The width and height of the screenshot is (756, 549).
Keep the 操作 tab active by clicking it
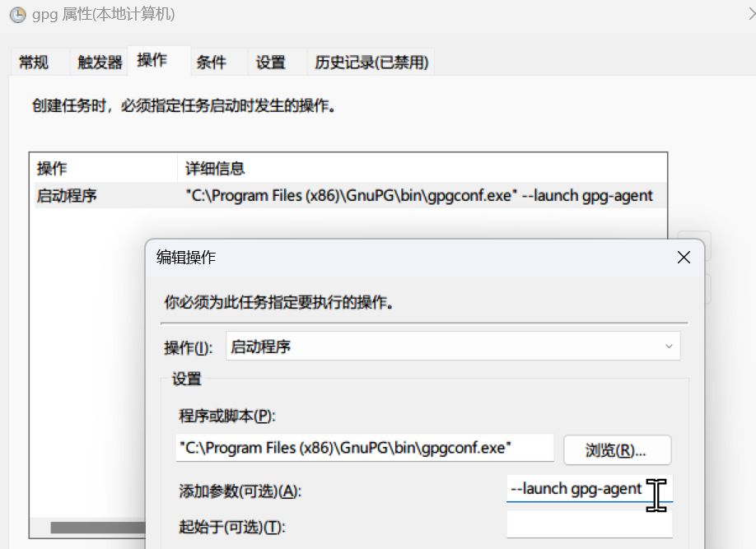pyautogui.click(x=152, y=59)
